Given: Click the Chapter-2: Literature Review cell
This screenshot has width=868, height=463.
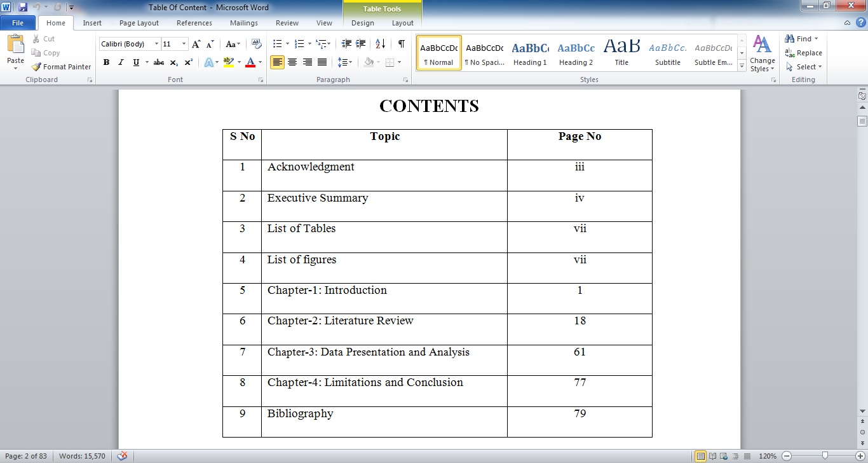Looking at the screenshot, I should (384, 329).
